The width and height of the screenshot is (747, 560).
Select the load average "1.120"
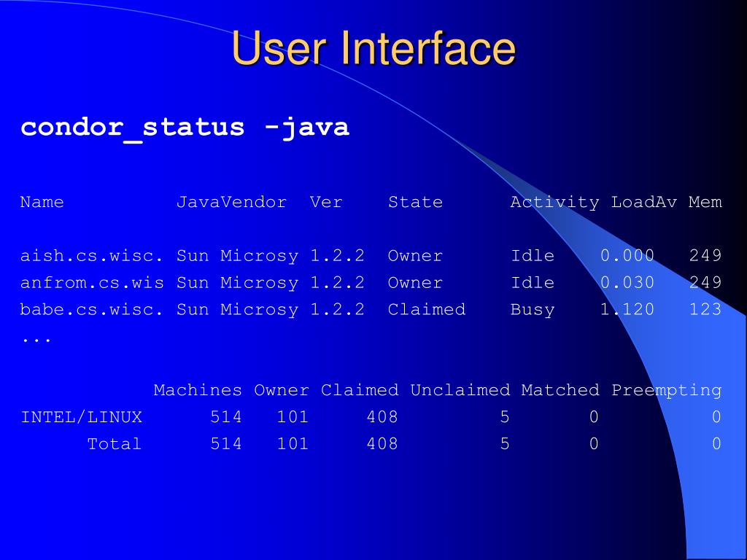[x=627, y=309]
